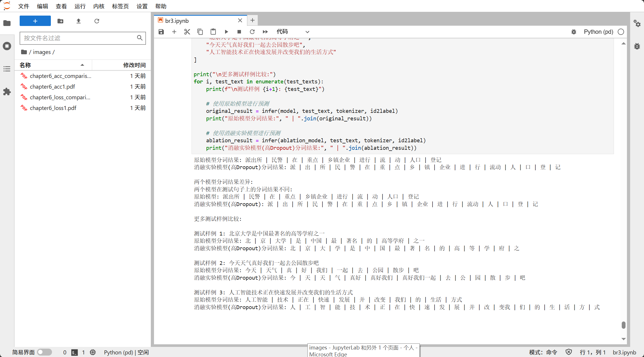Copy the selected cell
Screen dimensions: 644x357
(x=200, y=32)
